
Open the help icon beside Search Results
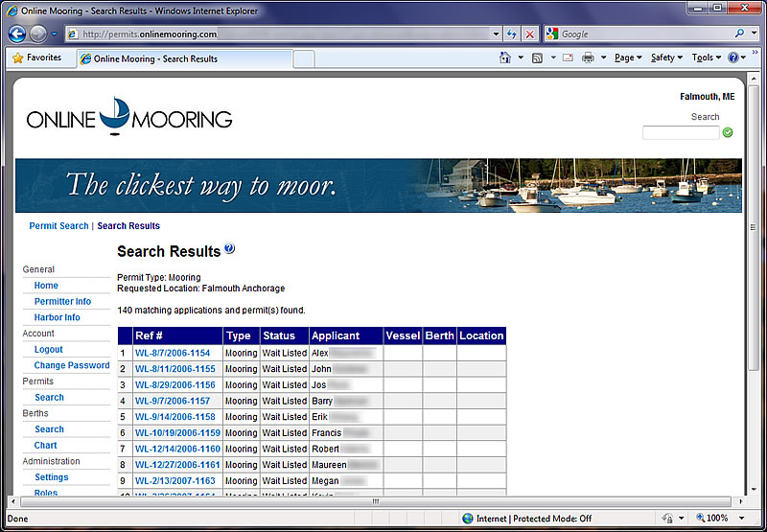coord(229,250)
